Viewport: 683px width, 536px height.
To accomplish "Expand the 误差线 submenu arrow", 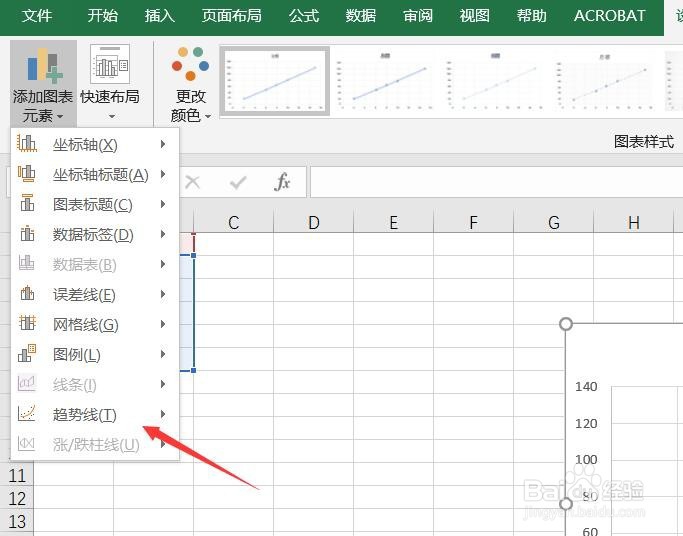I will (163, 294).
